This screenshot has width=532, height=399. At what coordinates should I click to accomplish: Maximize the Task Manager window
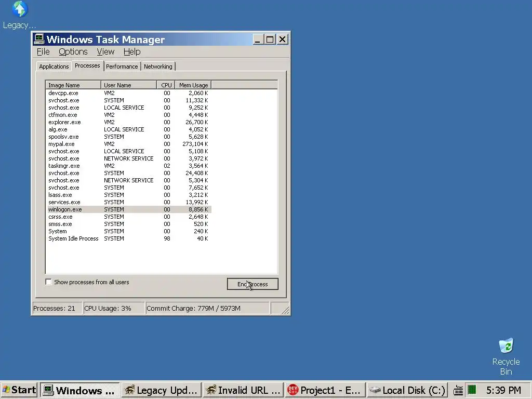coord(270,39)
